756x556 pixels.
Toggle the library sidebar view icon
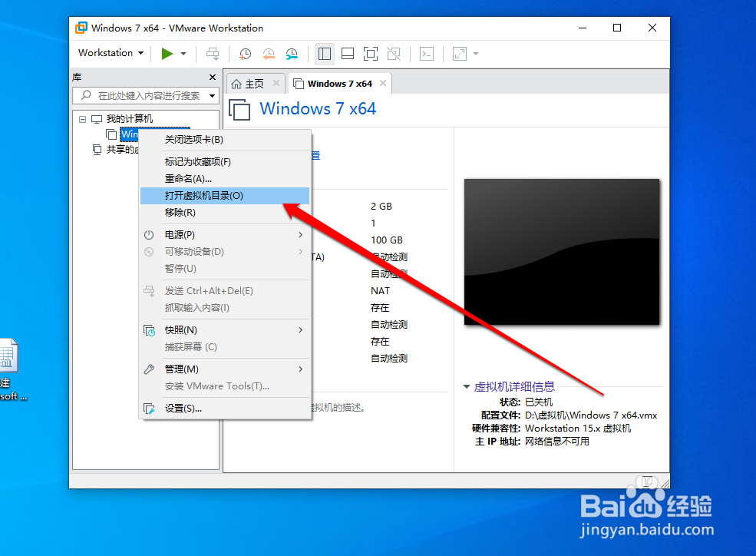pyautogui.click(x=325, y=54)
